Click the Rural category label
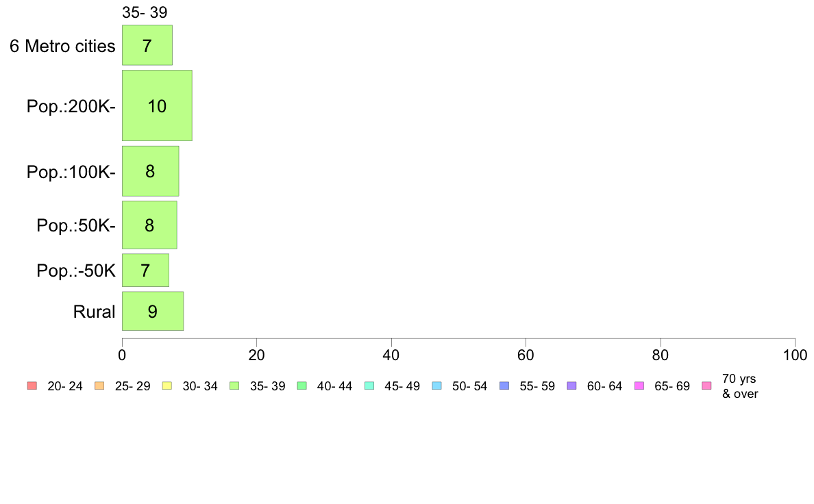Screen dimensions: 814x504 click(x=94, y=312)
